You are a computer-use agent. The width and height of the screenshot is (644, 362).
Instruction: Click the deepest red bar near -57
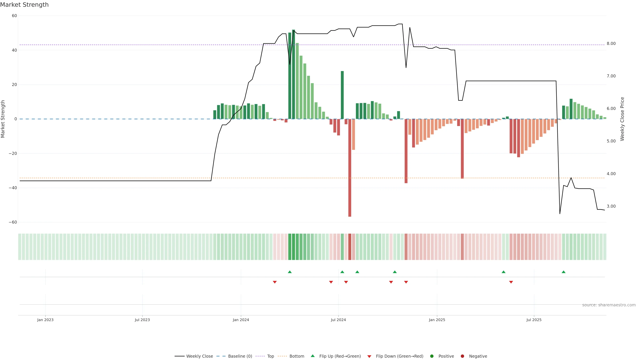coord(350,167)
